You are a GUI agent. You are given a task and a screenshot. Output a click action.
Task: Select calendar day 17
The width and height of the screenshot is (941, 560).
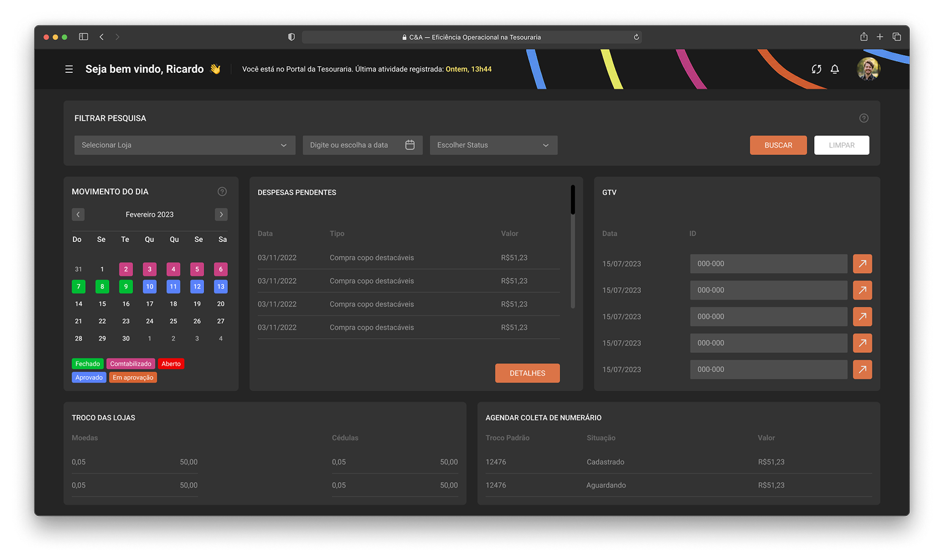click(x=149, y=304)
